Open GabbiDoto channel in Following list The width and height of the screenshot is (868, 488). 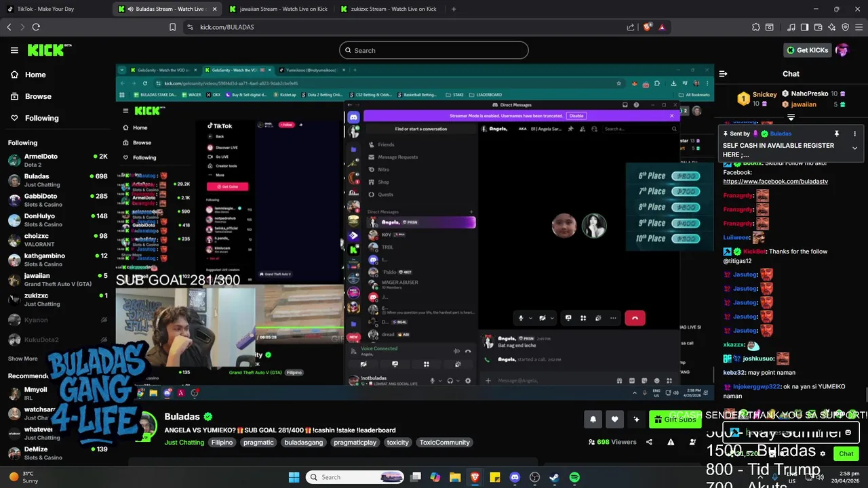58,200
